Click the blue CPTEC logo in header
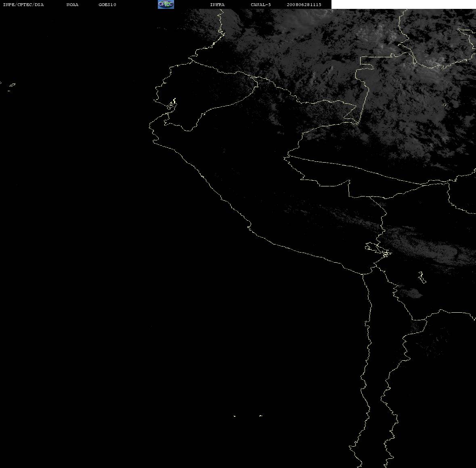 166,4
